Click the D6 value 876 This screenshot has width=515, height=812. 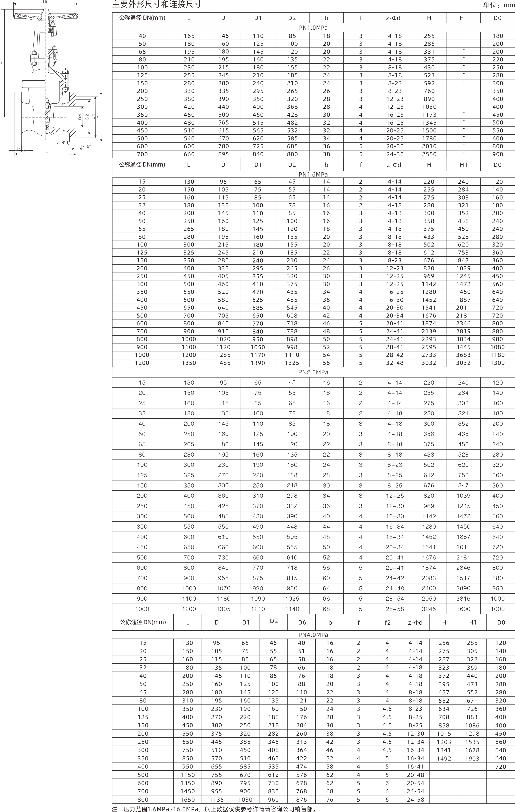(x=302, y=799)
